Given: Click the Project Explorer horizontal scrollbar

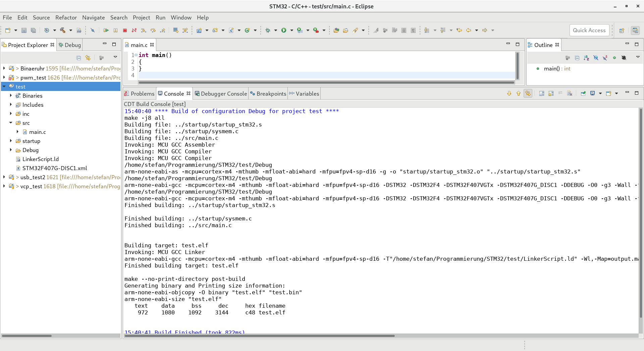Looking at the screenshot, I should coord(27,336).
